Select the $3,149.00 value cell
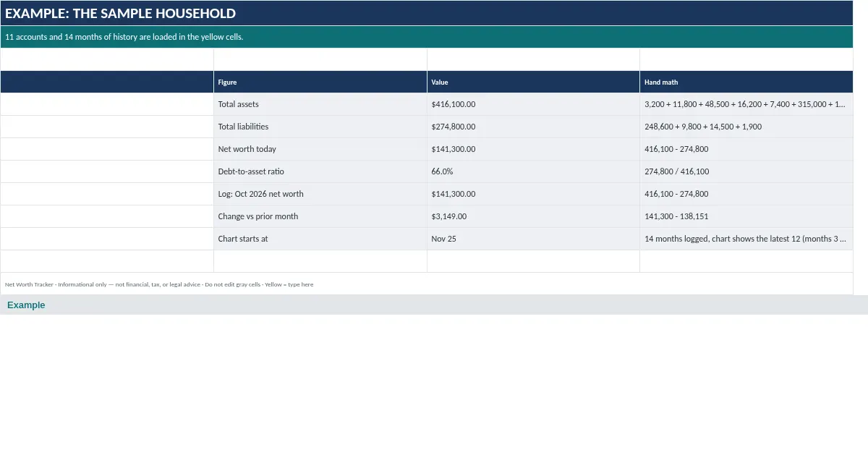 (x=533, y=216)
